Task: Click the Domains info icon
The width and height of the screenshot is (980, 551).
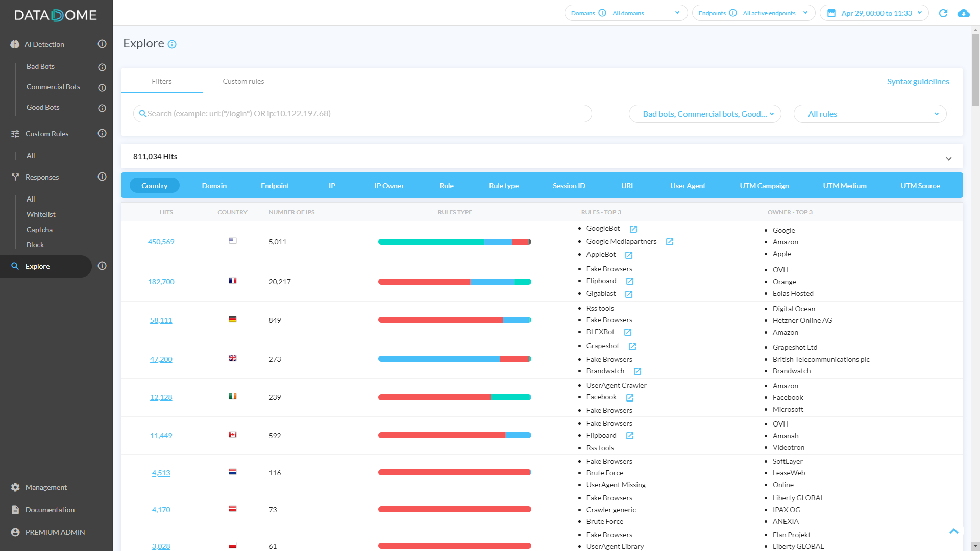Action: 602,13
